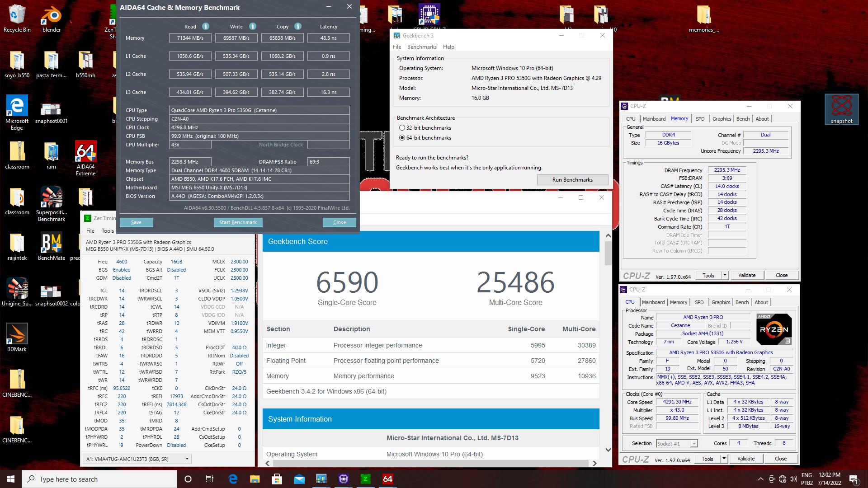
Task: Click the Windows taskbar search box
Action: [x=99, y=479]
